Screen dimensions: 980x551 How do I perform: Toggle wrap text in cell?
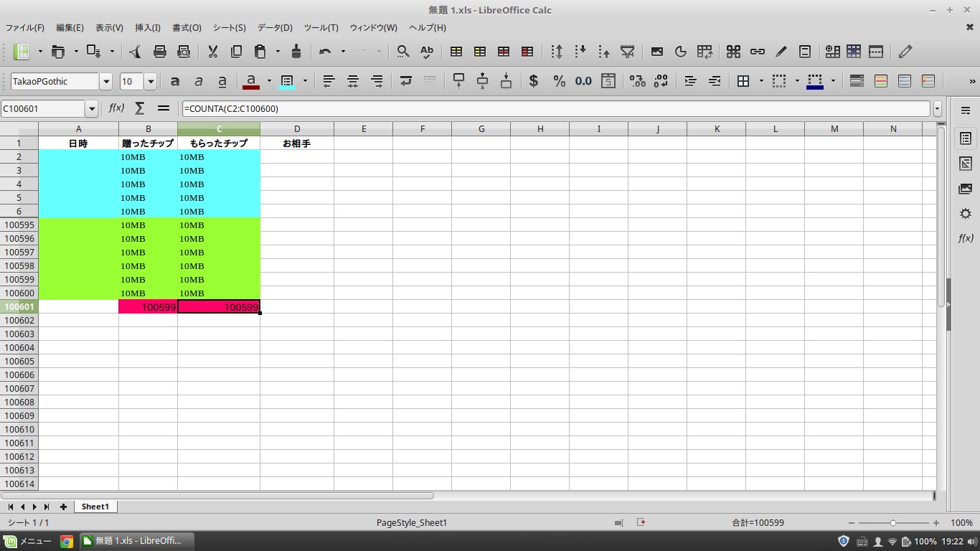(x=406, y=81)
